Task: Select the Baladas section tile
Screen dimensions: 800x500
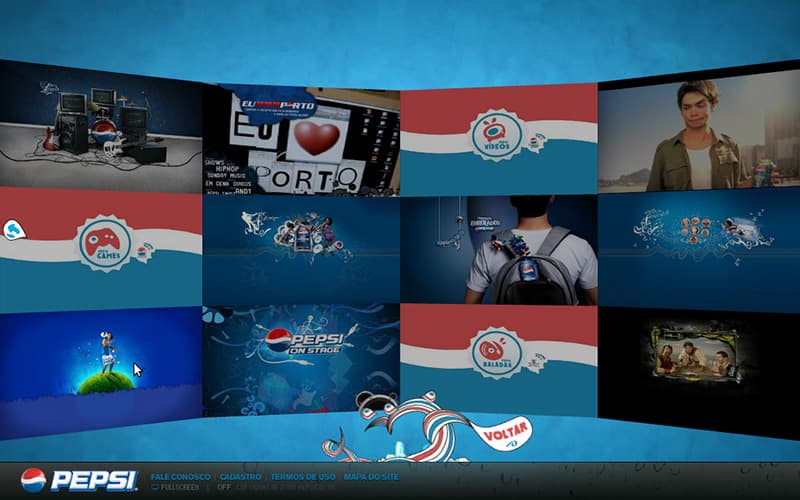Action: [x=498, y=360]
